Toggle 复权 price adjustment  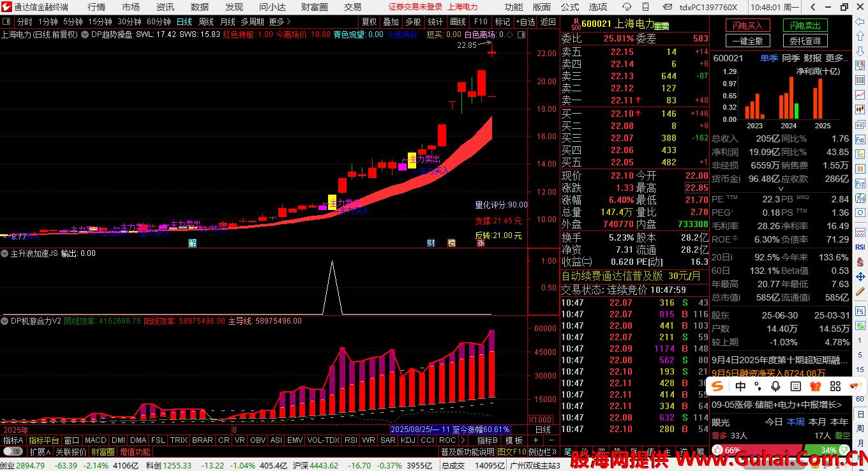(x=369, y=22)
